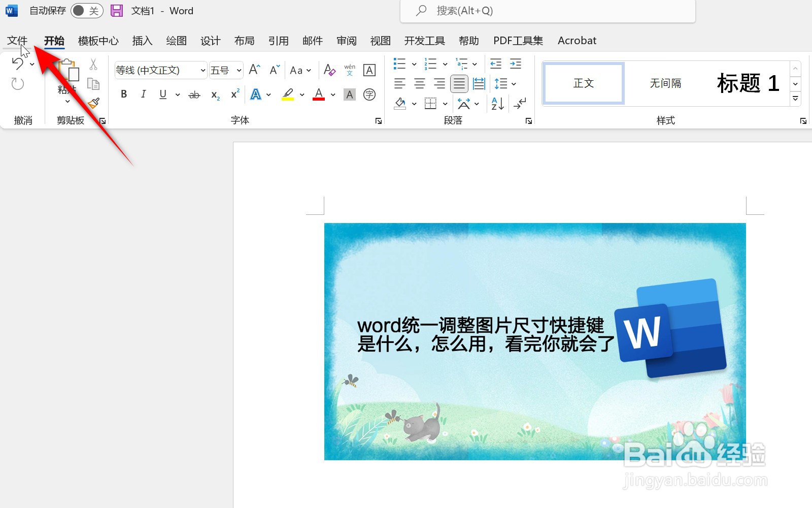The image size is (812, 508).
Task: Align text right
Action: coord(439,83)
